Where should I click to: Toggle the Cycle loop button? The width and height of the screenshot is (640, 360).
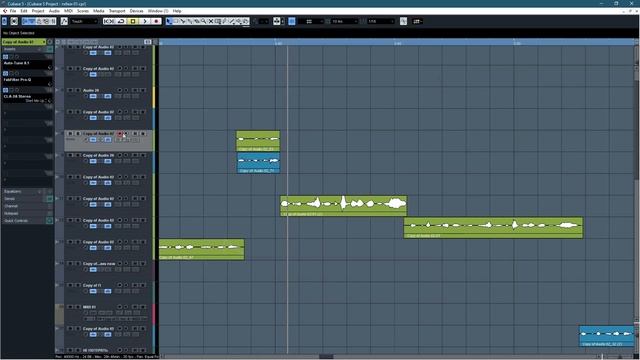coord(121,21)
